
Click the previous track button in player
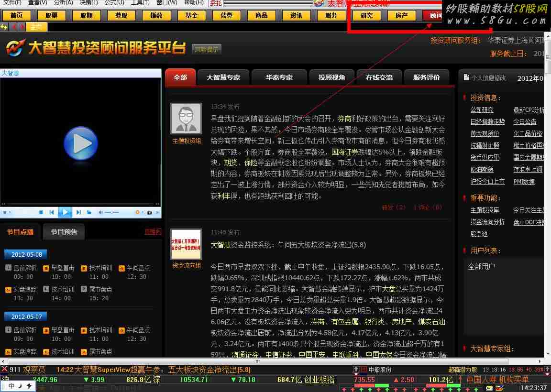52,212
